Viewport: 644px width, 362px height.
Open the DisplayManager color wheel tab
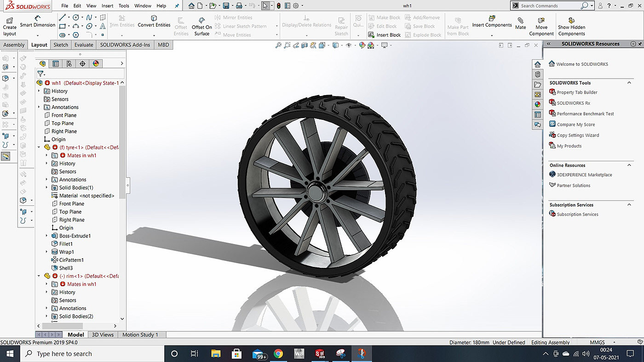[x=96, y=63]
